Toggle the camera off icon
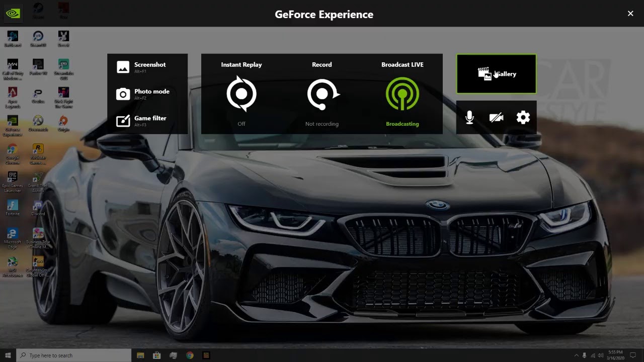 point(497,118)
